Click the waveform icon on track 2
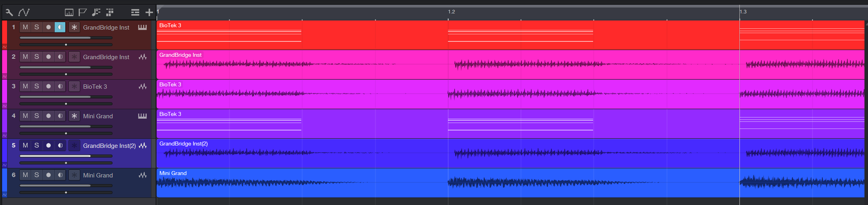 pyautogui.click(x=142, y=57)
